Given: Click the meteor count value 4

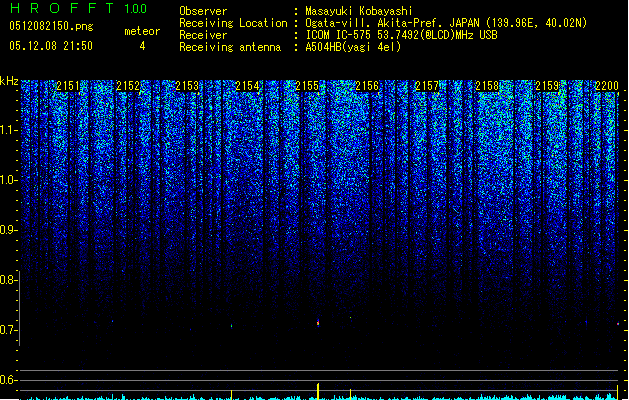Looking at the screenshot, I should (142, 46).
